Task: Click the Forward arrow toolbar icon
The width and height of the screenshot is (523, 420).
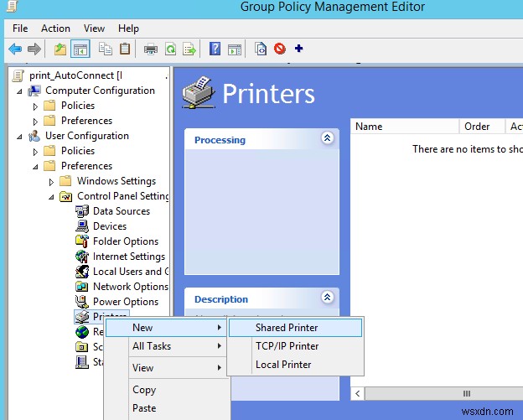Action: pyautogui.click(x=34, y=49)
